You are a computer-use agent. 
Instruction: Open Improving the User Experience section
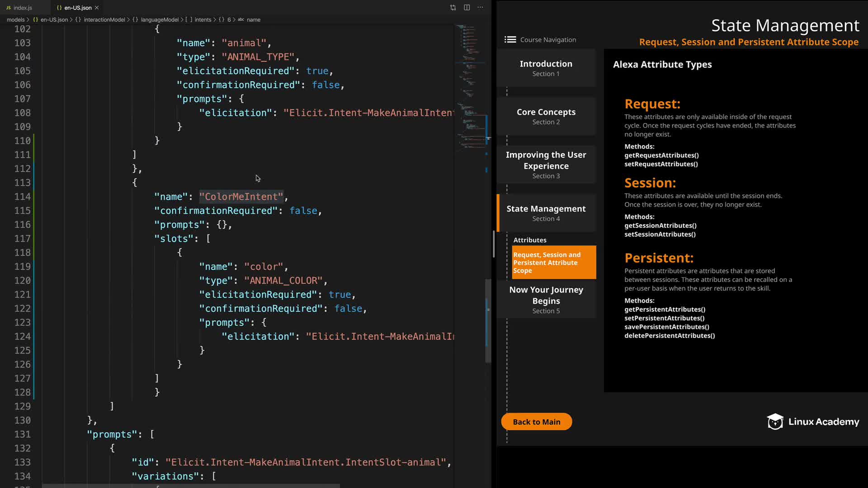(546, 164)
